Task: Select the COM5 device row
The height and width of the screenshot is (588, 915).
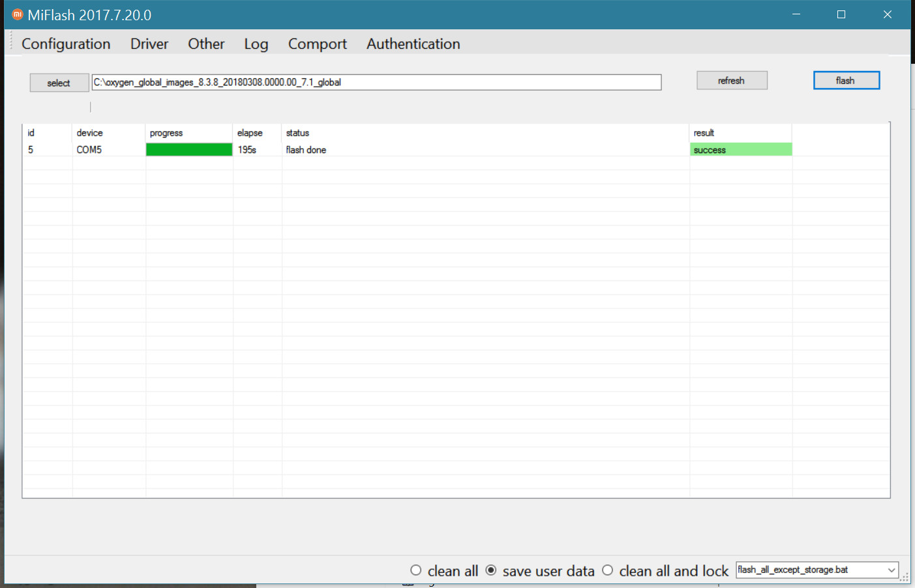Action: (x=89, y=150)
